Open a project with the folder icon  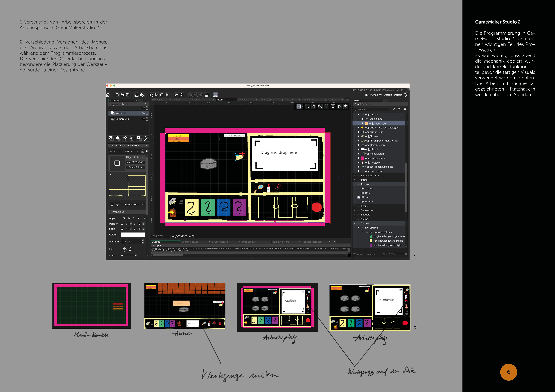(x=122, y=95)
